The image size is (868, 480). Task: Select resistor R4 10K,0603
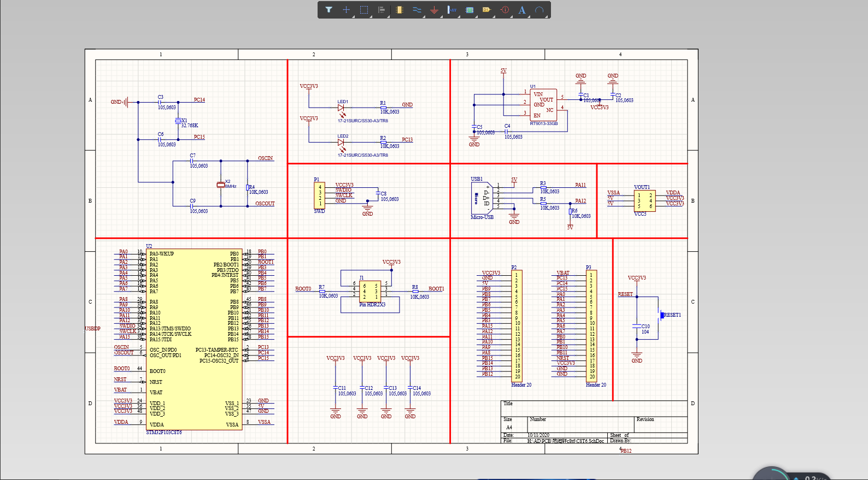(x=247, y=187)
